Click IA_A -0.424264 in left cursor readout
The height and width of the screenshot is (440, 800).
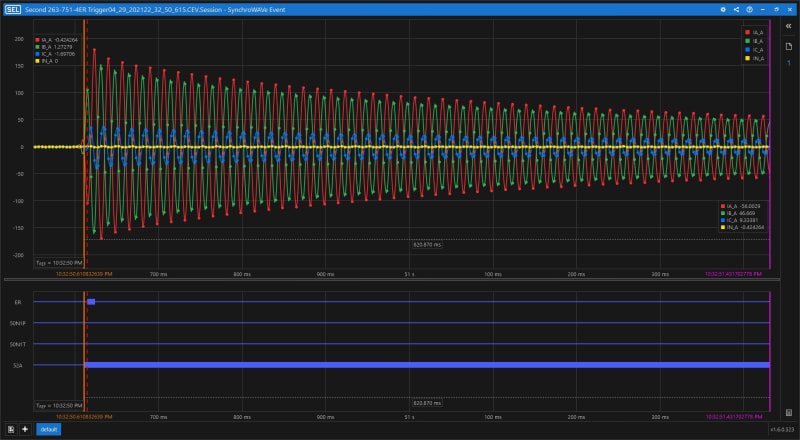pyautogui.click(x=57, y=40)
